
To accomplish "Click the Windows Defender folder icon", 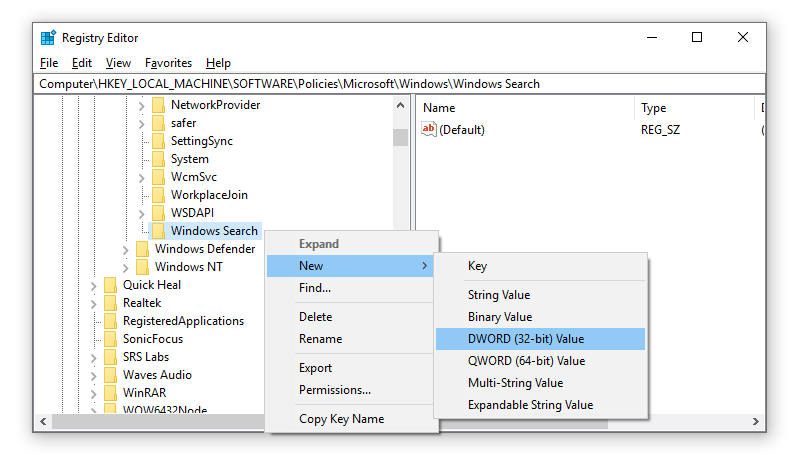I will pos(143,249).
